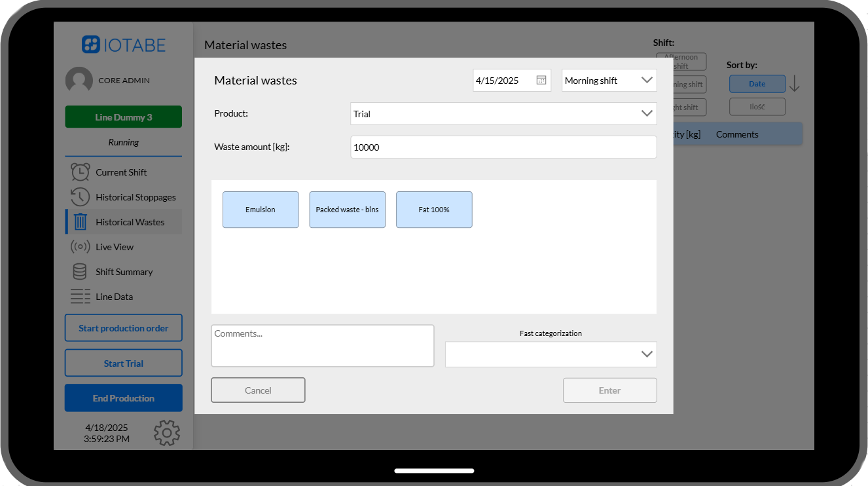This screenshot has width=868, height=486.
Task: Click the Live View broadcast icon
Action: click(80, 247)
